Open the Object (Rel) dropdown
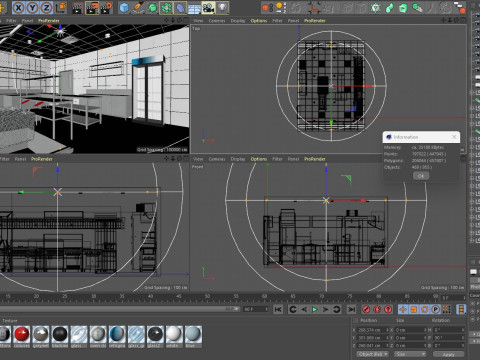 coord(373,354)
